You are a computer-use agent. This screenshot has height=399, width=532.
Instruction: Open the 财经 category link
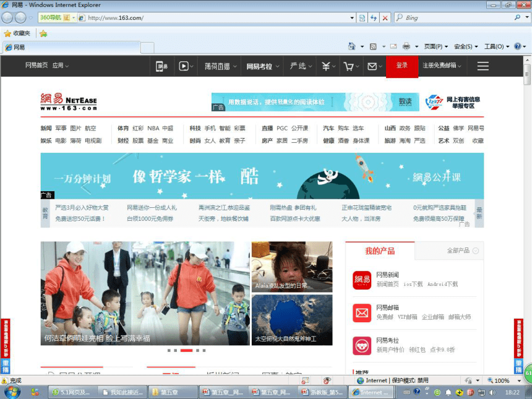click(x=123, y=140)
